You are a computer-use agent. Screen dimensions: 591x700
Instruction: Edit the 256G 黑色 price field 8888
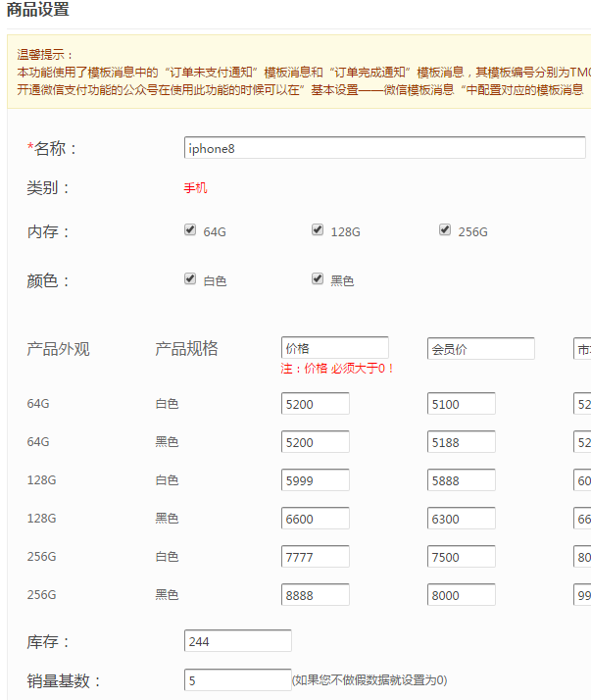[x=315, y=595]
